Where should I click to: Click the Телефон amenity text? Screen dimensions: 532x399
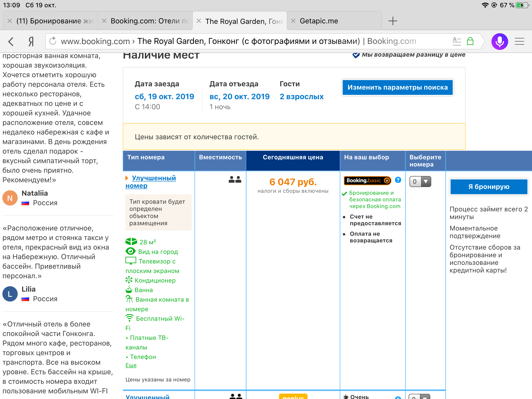143,357
